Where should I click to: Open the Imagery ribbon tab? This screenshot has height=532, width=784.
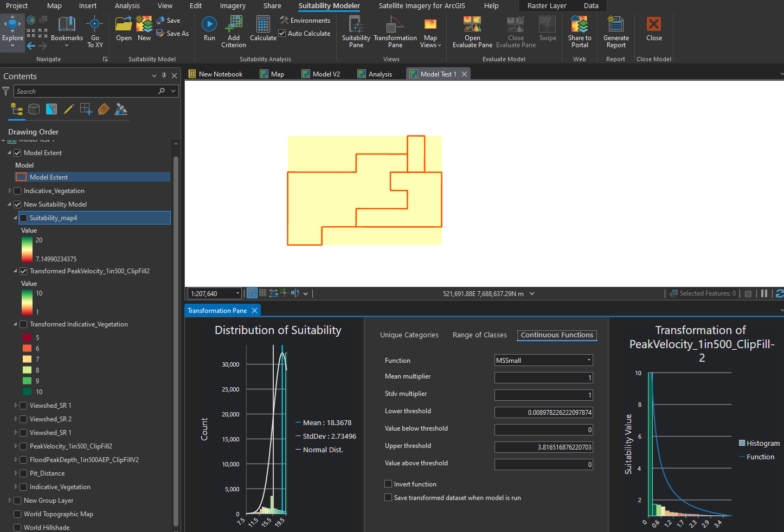[x=233, y=6]
